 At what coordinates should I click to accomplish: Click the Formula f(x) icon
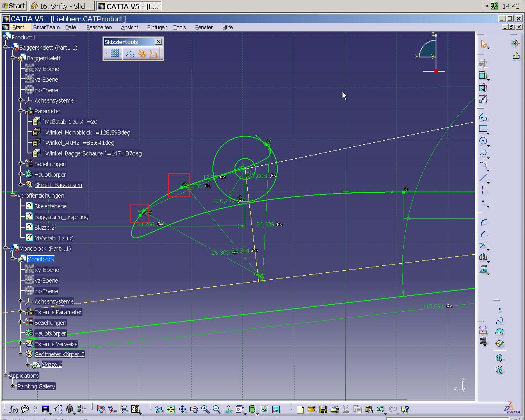pyautogui.click(x=13, y=409)
